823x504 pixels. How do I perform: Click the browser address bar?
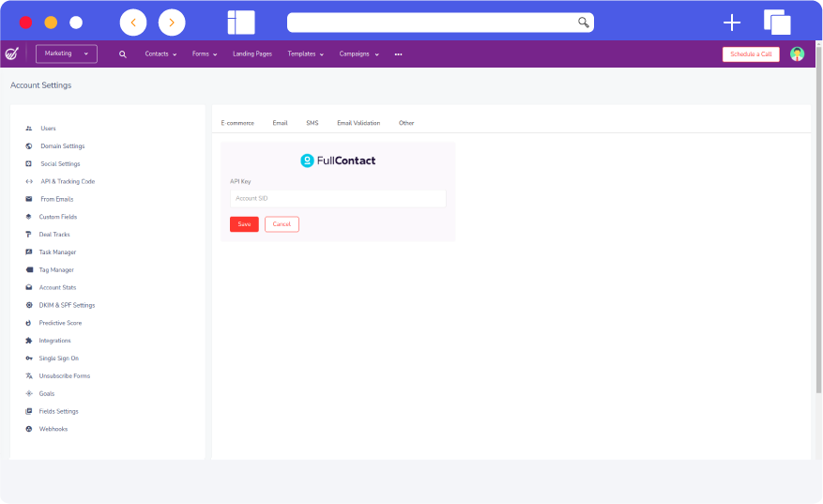[440, 22]
